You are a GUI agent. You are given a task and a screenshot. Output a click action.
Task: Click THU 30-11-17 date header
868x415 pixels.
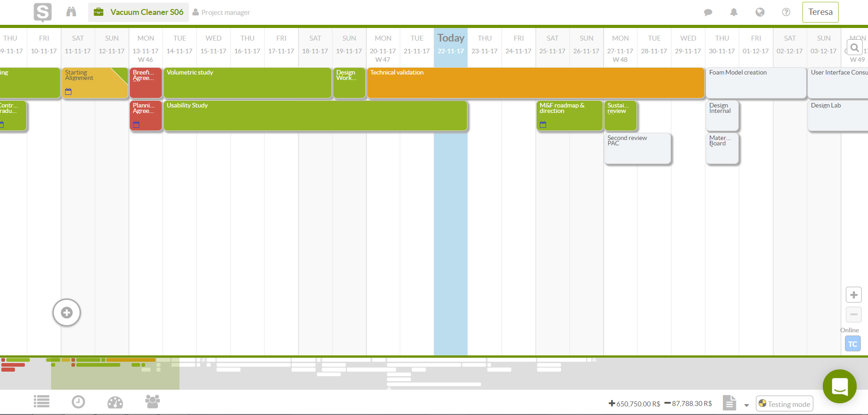coord(722,44)
